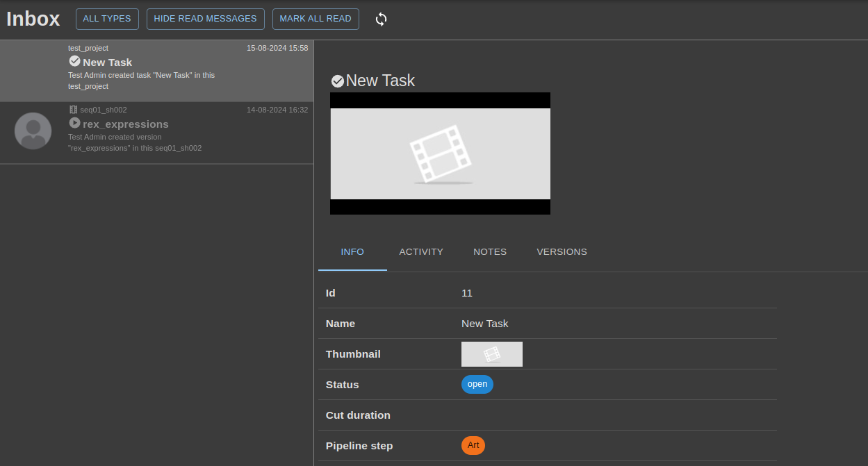The width and height of the screenshot is (868, 466).
Task: Click the task checkmark icon in first message
Action: tap(74, 61)
